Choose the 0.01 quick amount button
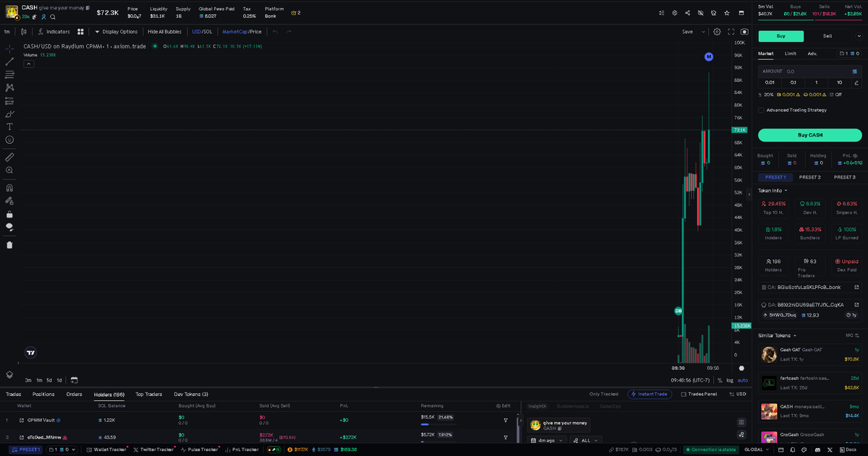The width and height of the screenshot is (868, 456). [770, 82]
